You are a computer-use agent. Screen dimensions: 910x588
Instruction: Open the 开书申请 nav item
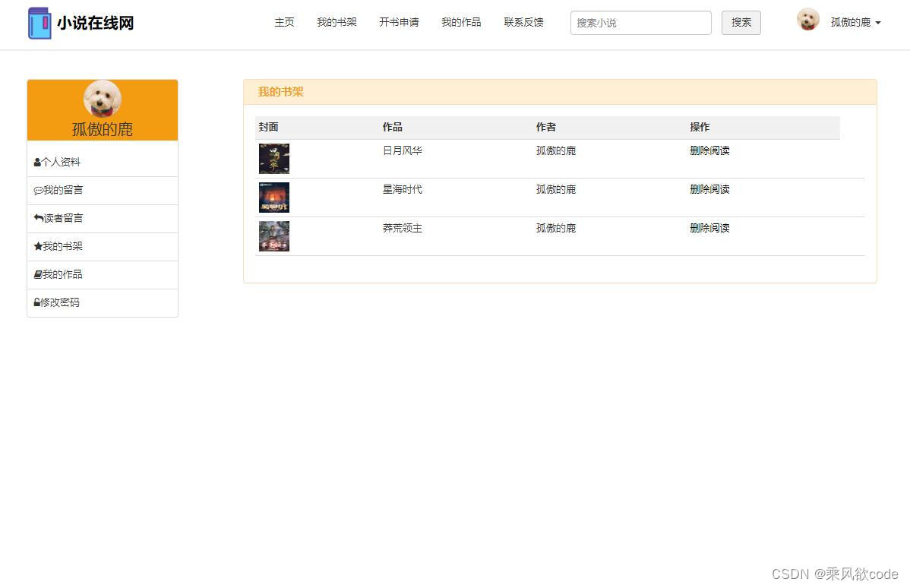pos(399,22)
